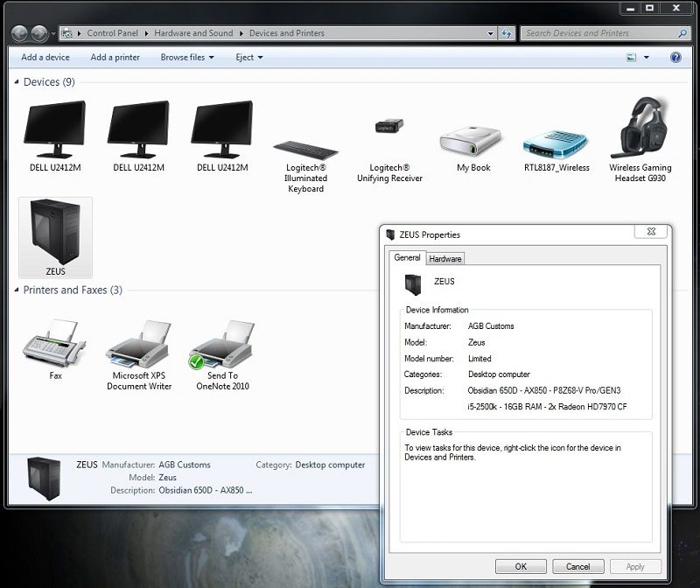Expand arrow after Control Panel breadcrumb

point(146,33)
